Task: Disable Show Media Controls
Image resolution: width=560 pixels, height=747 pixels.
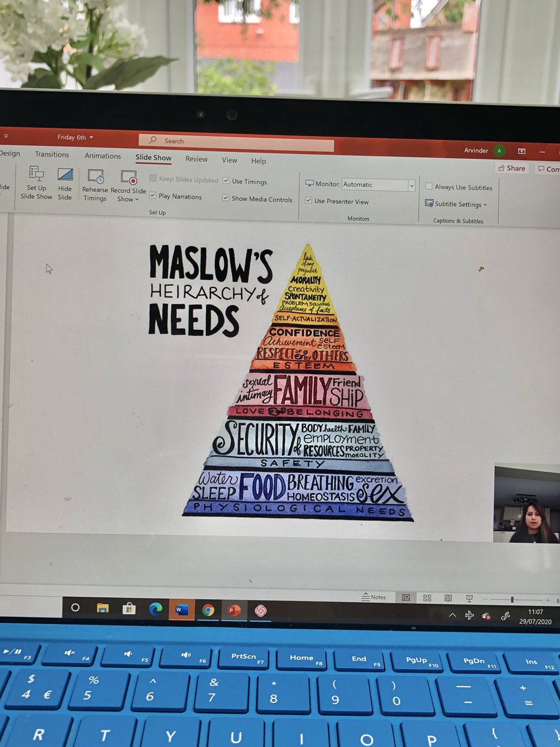Action: [x=225, y=199]
